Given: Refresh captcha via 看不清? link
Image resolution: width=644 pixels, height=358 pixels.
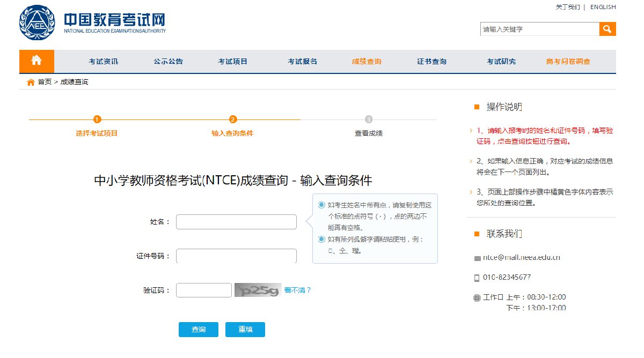Looking at the screenshot, I should pyautogui.click(x=298, y=290).
